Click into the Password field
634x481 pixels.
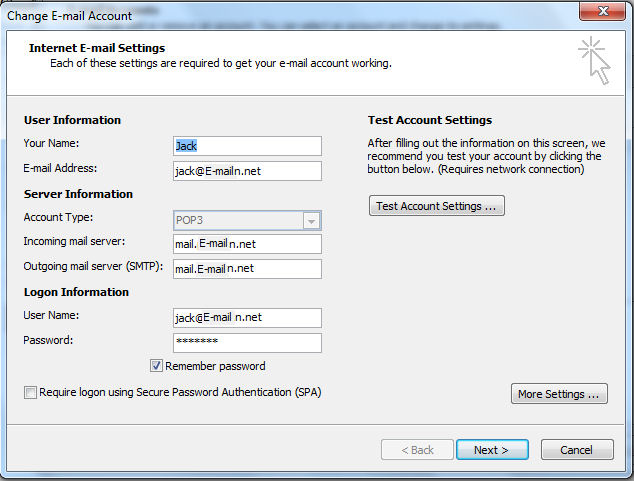[247, 343]
